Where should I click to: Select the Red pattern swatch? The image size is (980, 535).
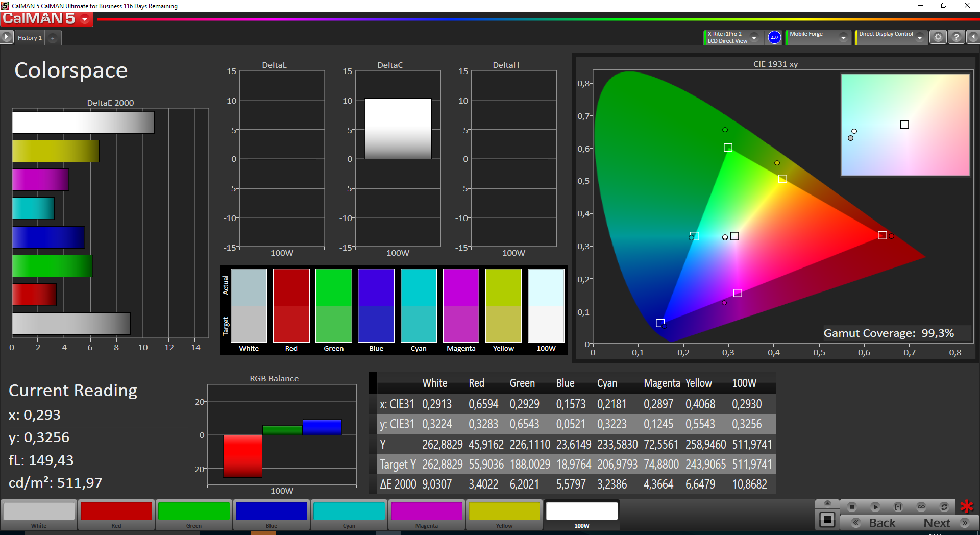[x=116, y=515]
